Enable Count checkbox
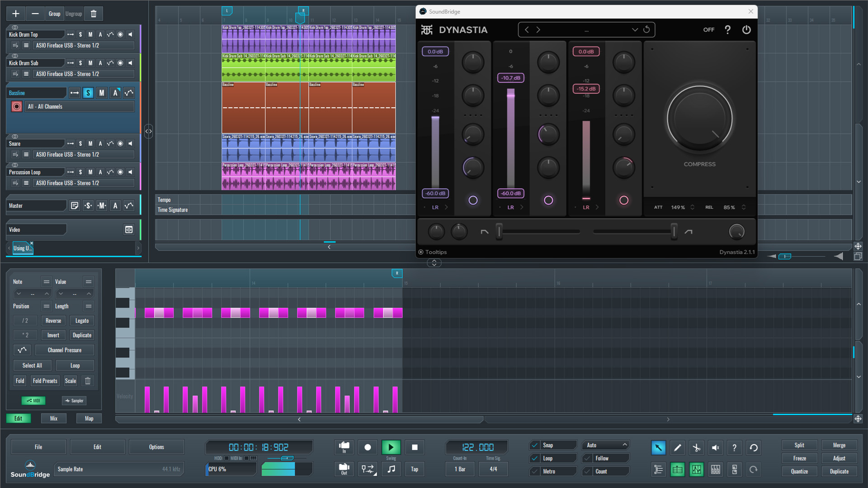Screen dimensions: 868x488 [x=587, y=471]
